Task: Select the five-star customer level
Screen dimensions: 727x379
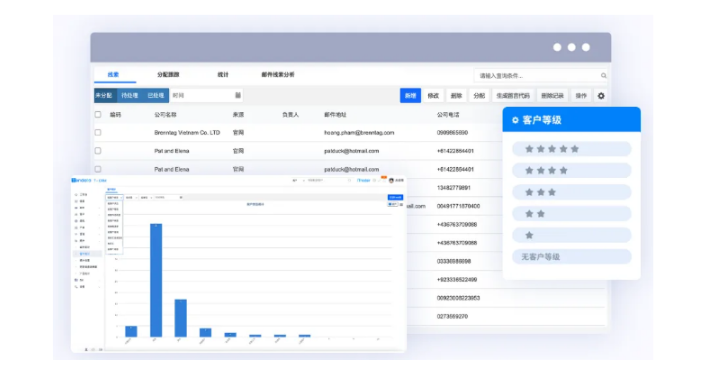Action: tap(572, 149)
